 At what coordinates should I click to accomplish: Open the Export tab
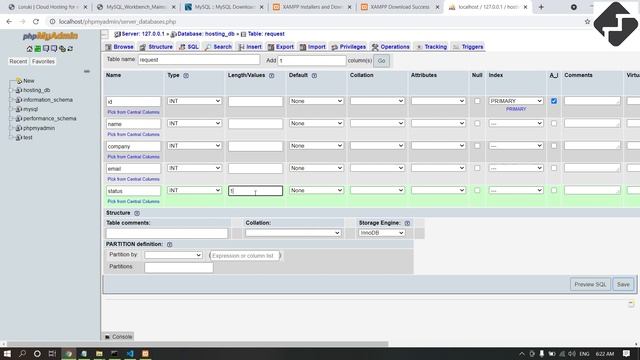[x=280, y=47]
